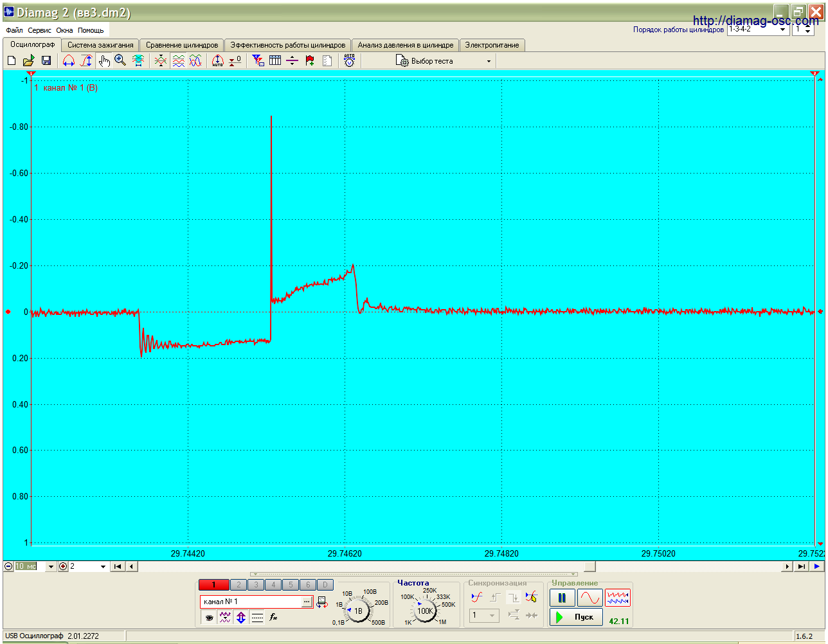
Task: Expand the cylinder firing order 1-3-4-2 dropdown
Action: coord(783,30)
